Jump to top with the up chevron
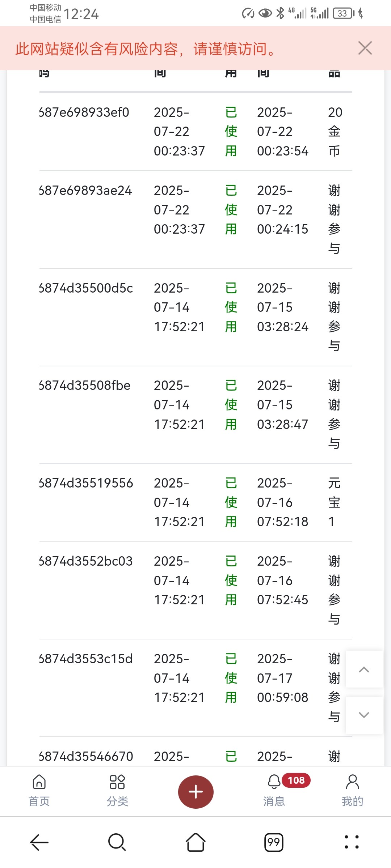Viewport: 391px width, 868px height. (364, 669)
